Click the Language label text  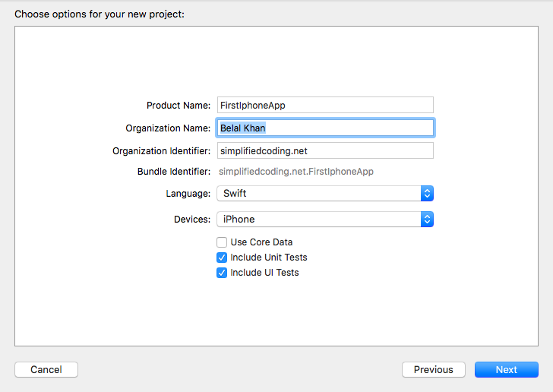point(188,194)
